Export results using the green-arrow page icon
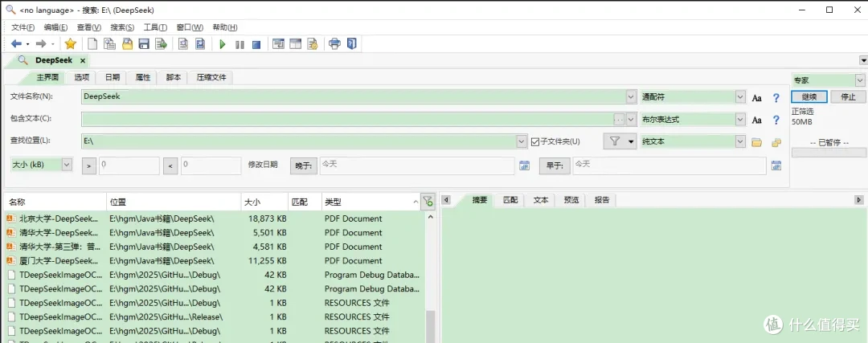This screenshot has height=343, width=868. pyautogui.click(x=161, y=44)
